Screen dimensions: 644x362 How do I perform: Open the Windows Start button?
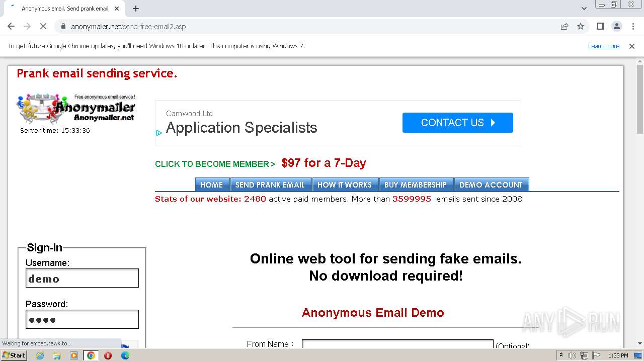14,355
